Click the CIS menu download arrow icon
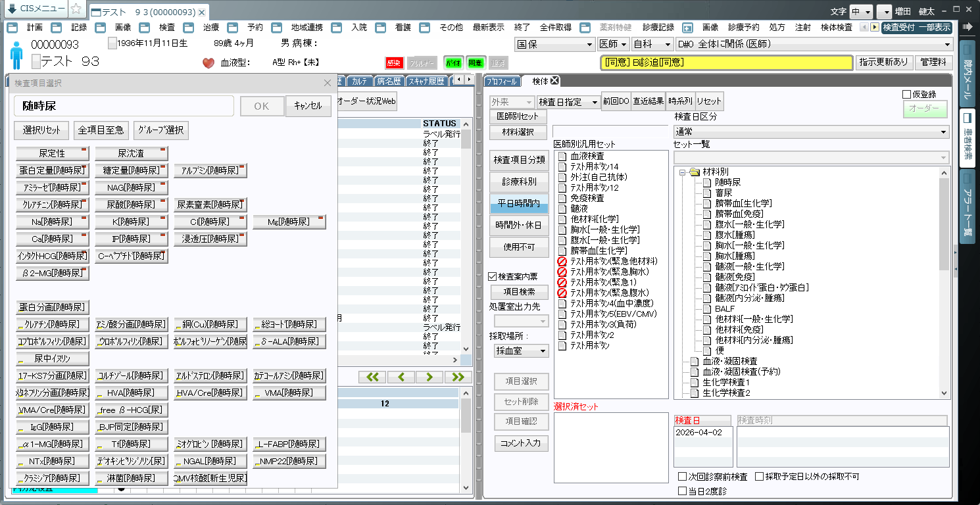This screenshot has height=505, width=980. [12, 9]
